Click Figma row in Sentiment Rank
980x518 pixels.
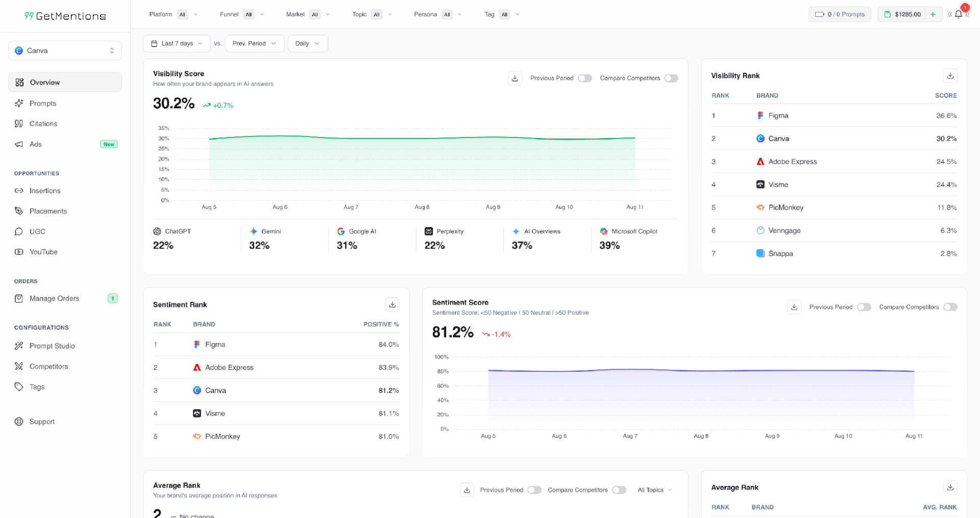[x=276, y=344]
